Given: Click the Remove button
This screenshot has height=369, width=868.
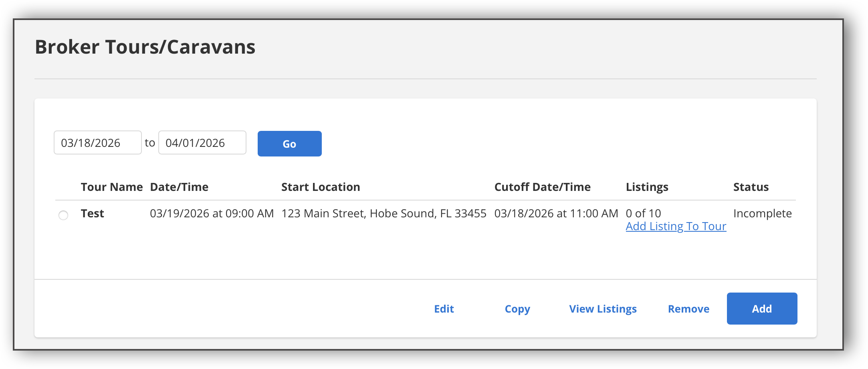Looking at the screenshot, I should [x=688, y=309].
